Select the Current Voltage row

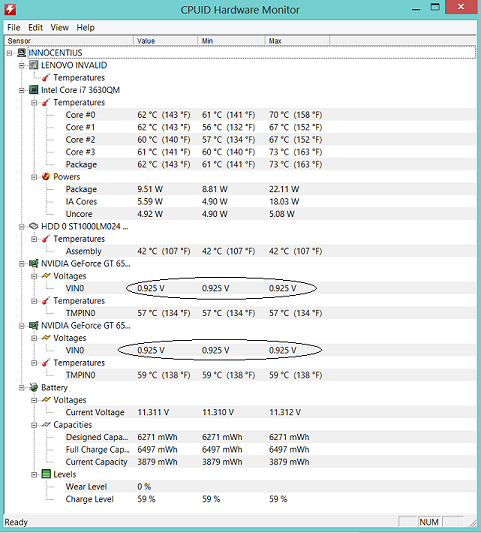pos(270,412)
